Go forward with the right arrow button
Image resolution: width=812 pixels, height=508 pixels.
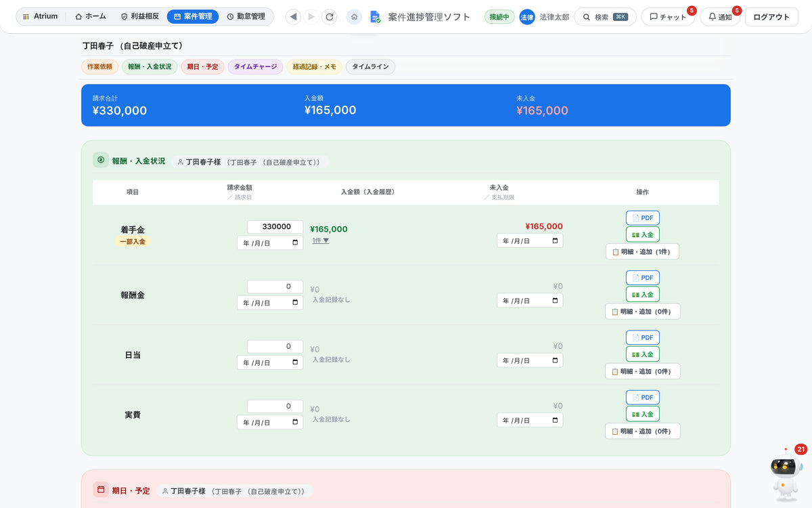pyautogui.click(x=311, y=17)
